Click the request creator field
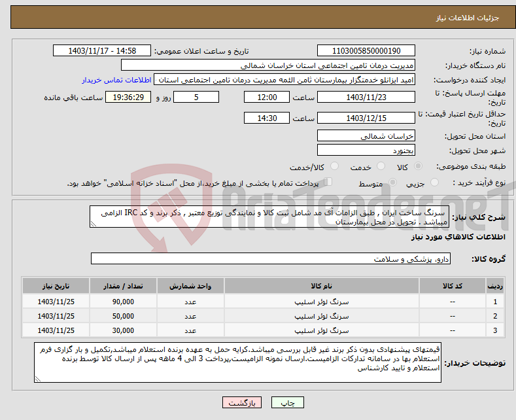Screen dimensions: 516x420 click(x=284, y=80)
